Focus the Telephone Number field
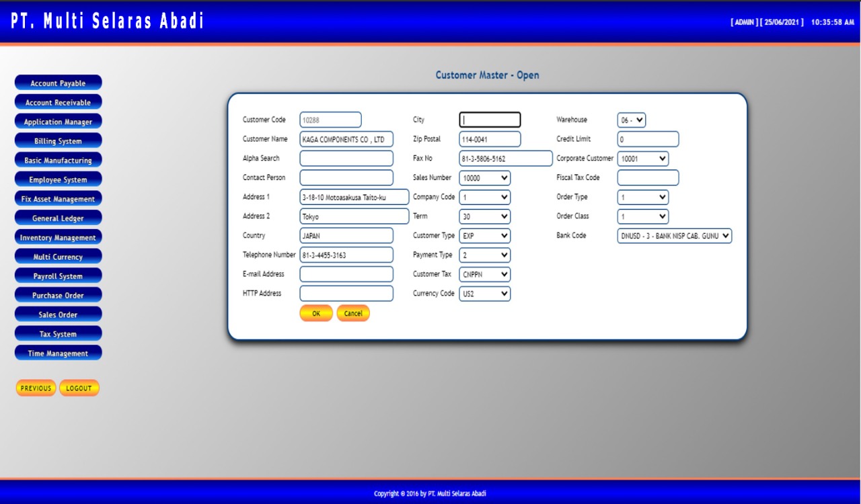Viewport: 861px width, 504px height. point(346,255)
